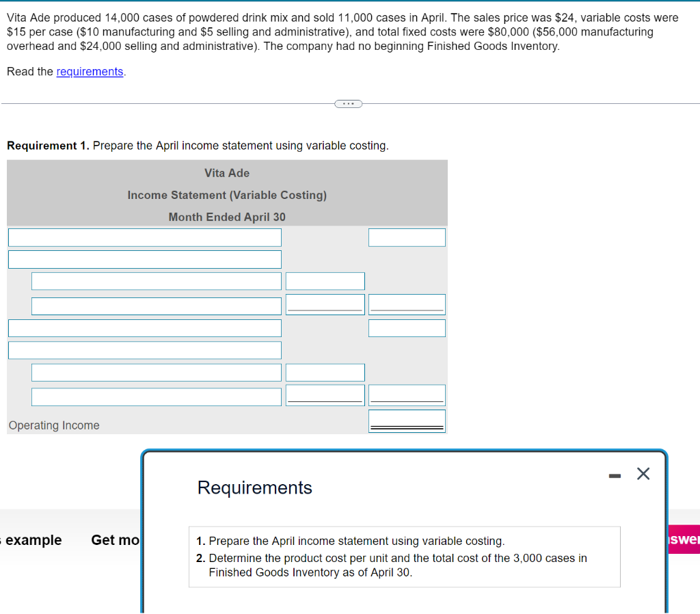Viewport: 700px width, 614px height.
Task: Click the 'example' help button
Action: (33, 540)
